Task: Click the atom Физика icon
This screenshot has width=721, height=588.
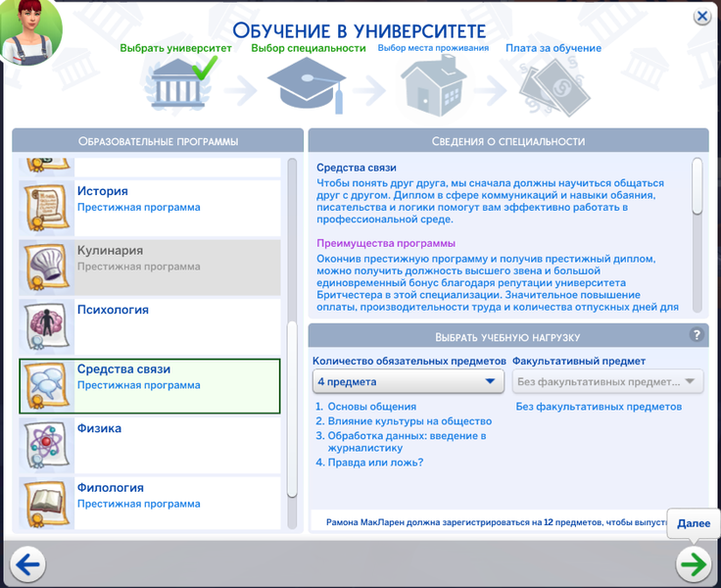Action: (x=45, y=444)
